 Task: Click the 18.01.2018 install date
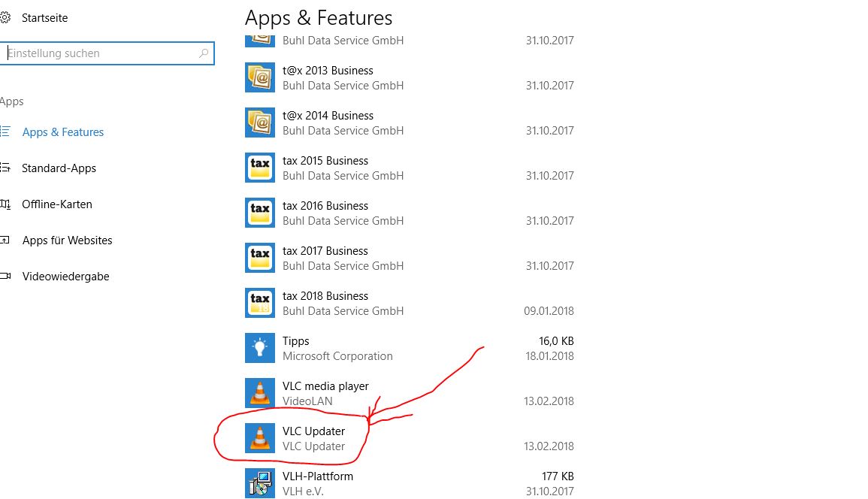(x=549, y=356)
